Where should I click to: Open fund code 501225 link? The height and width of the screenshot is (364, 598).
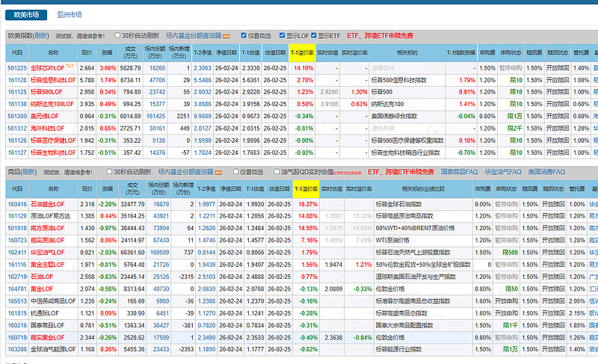(17, 68)
